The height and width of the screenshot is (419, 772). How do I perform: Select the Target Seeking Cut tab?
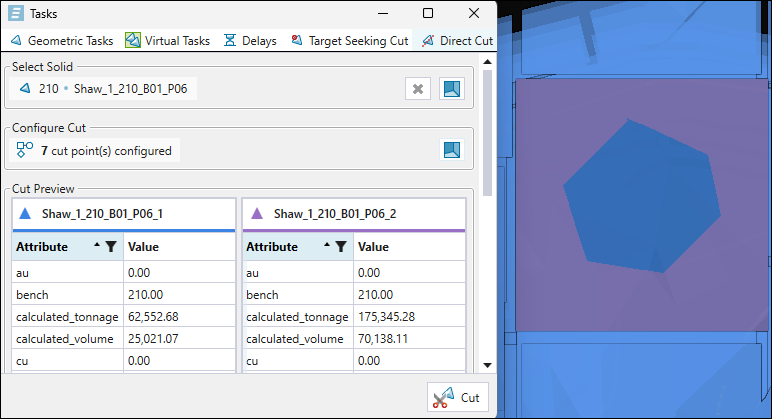pyautogui.click(x=350, y=41)
